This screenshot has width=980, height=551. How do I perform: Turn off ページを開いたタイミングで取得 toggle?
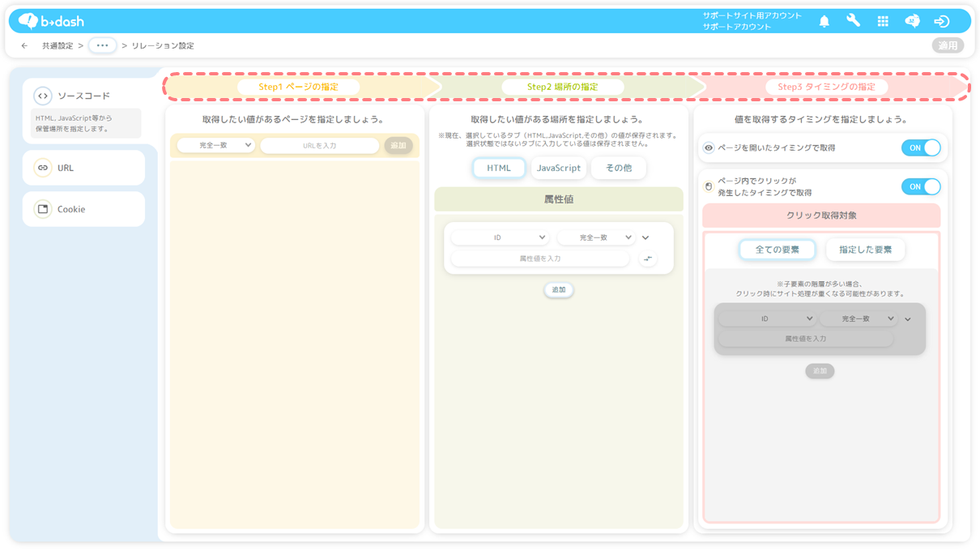pyautogui.click(x=921, y=148)
